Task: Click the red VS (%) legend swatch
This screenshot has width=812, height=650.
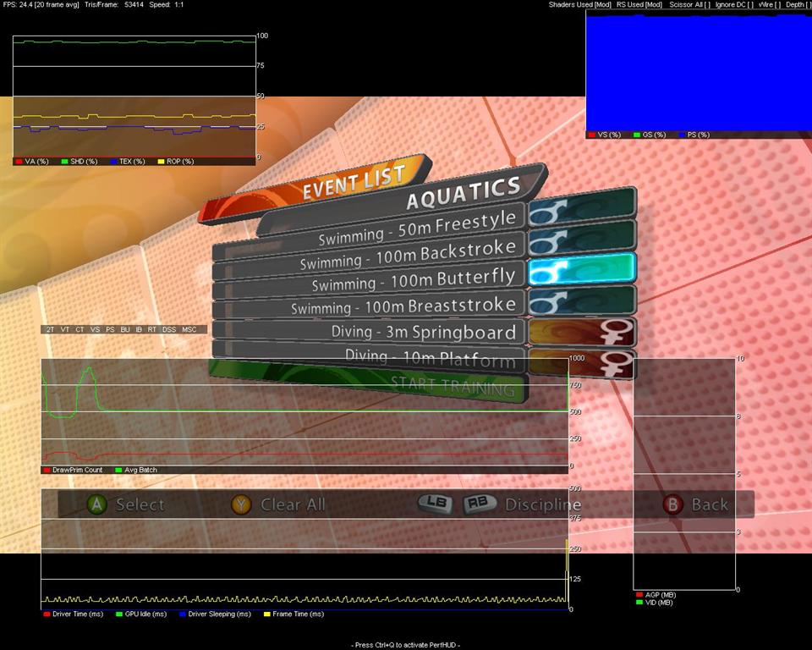Action: click(x=591, y=135)
